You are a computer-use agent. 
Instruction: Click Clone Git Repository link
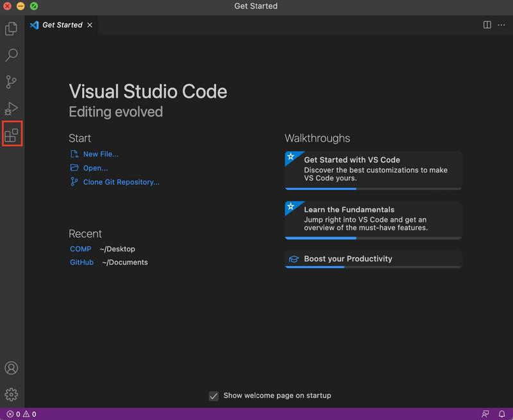pos(121,182)
